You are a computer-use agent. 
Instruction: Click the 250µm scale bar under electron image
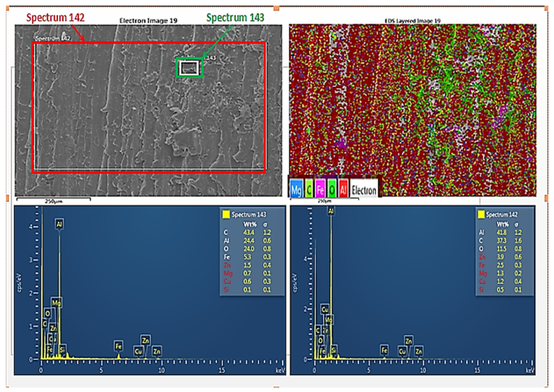[54, 200]
